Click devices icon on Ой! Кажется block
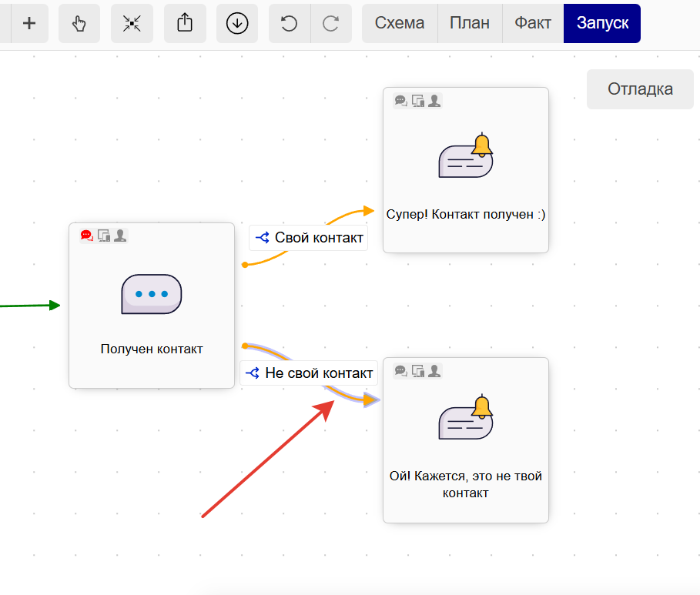The width and height of the screenshot is (700, 595). point(418,371)
